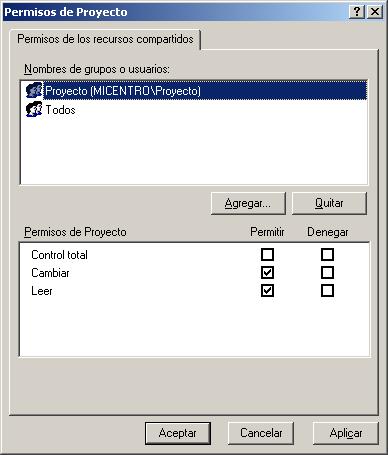
Task: Uncheck Permitir for Cambiar permission
Action: 267,273
